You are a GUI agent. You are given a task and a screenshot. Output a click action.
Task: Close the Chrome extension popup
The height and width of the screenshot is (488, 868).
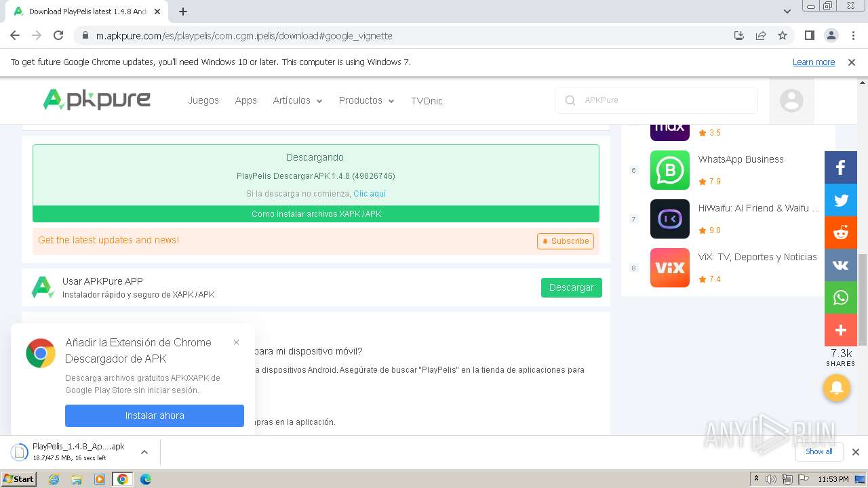click(236, 342)
